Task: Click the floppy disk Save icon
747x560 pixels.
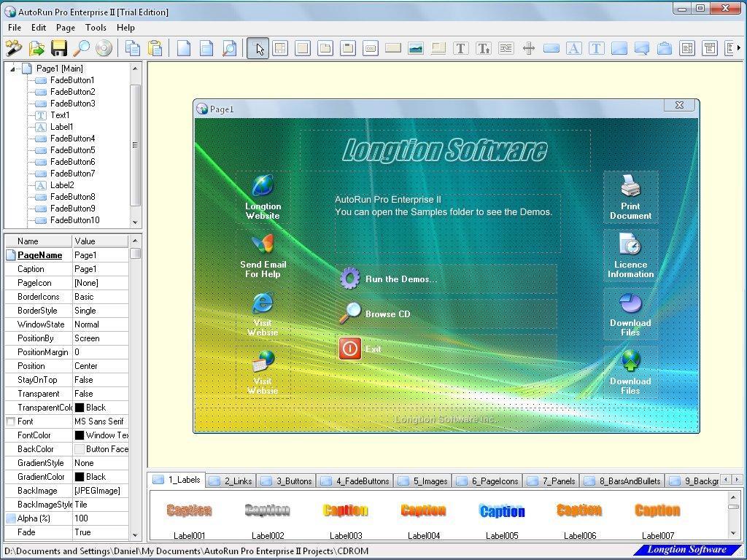Action: point(59,48)
